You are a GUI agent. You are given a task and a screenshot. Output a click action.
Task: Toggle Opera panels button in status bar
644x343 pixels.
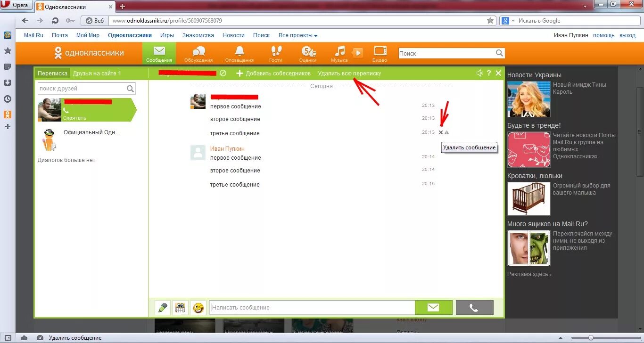[x=8, y=338]
